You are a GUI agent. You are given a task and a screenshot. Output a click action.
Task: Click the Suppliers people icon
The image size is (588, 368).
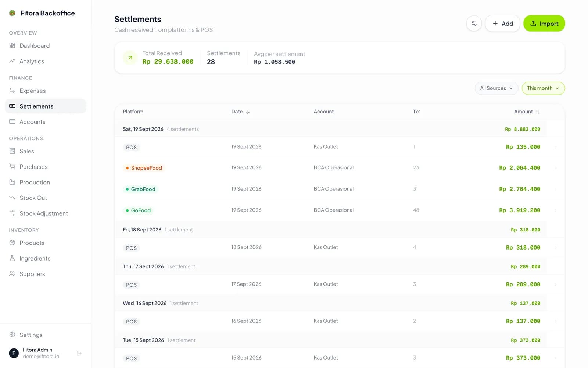tap(12, 273)
